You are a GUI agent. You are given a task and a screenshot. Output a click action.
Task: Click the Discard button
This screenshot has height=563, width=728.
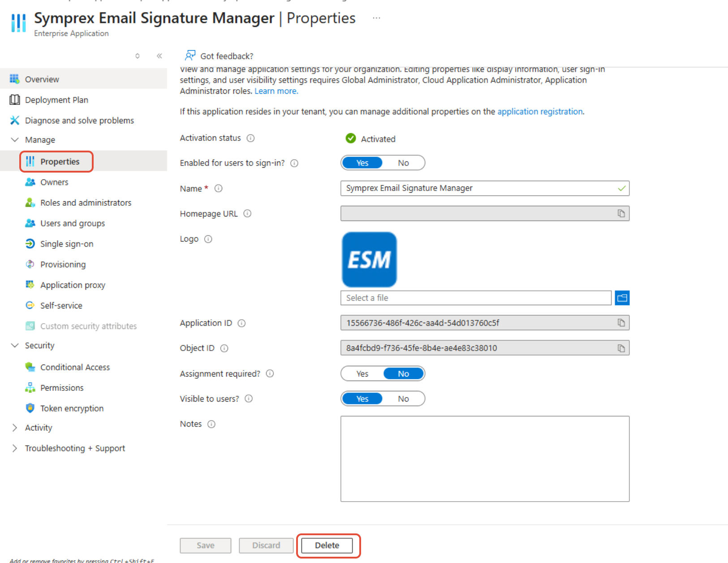266,545
